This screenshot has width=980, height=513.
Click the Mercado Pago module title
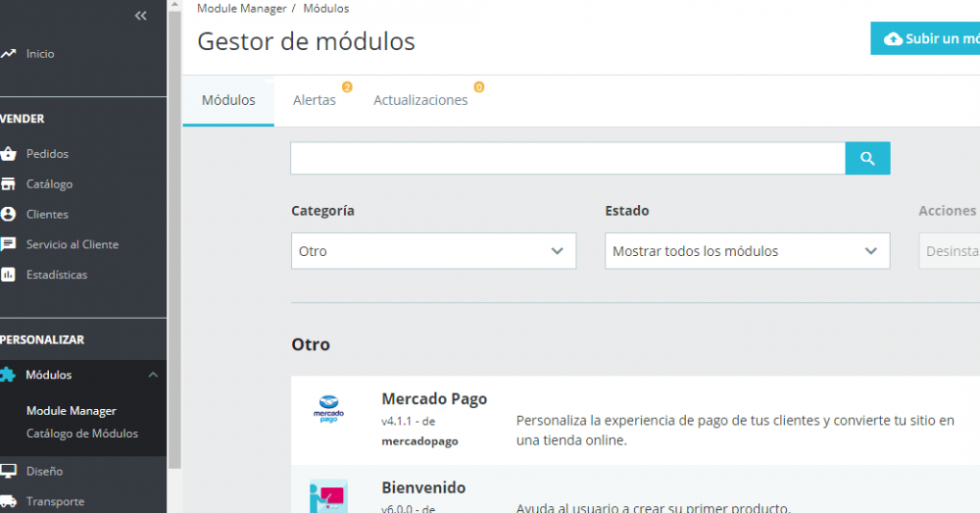(x=434, y=398)
